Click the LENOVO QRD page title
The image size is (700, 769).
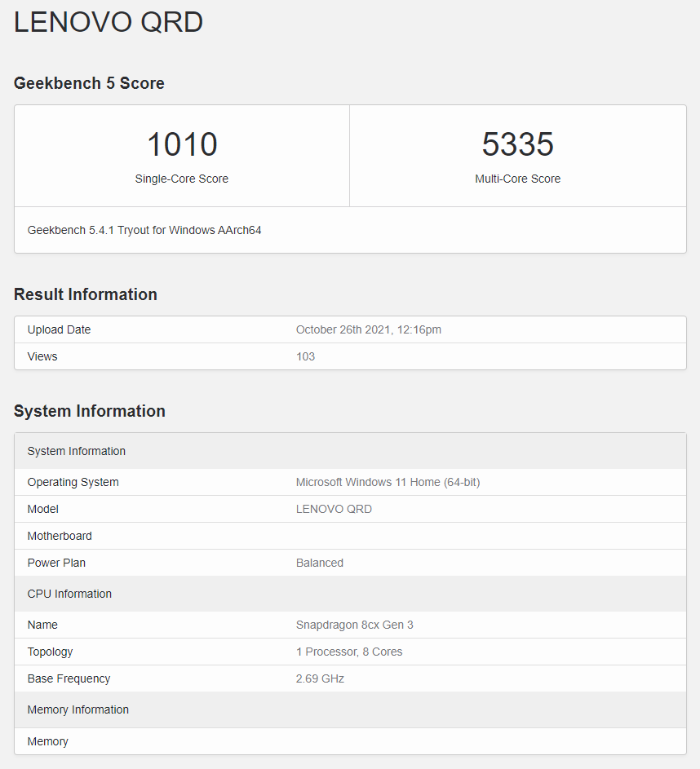coord(109,22)
